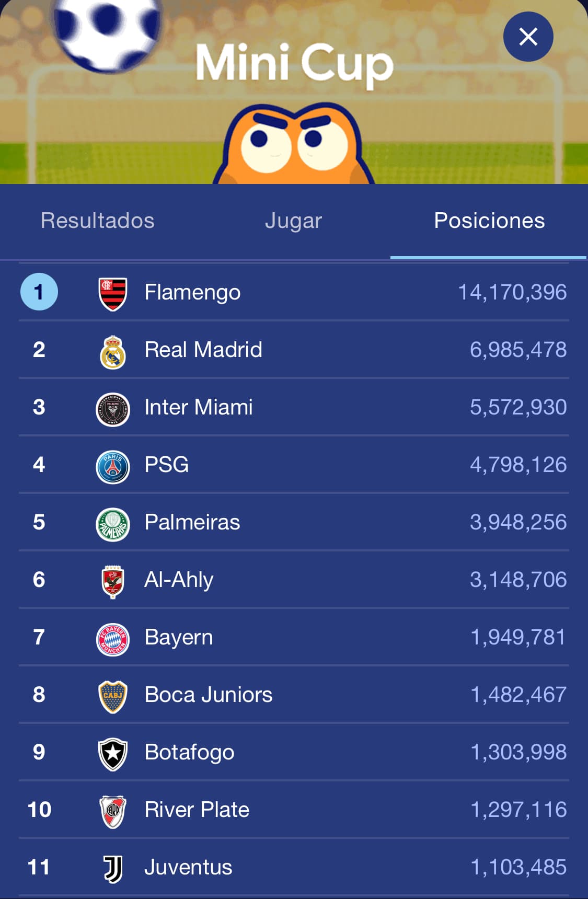Image resolution: width=588 pixels, height=899 pixels.
Task: Click the Real Madrid team name
Action: [x=203, y=350]
